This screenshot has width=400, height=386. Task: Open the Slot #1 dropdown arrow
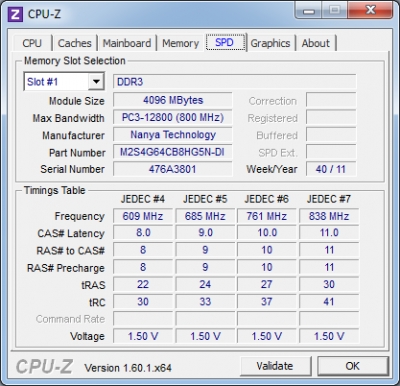pyautogui.click(x=96, y=82)
